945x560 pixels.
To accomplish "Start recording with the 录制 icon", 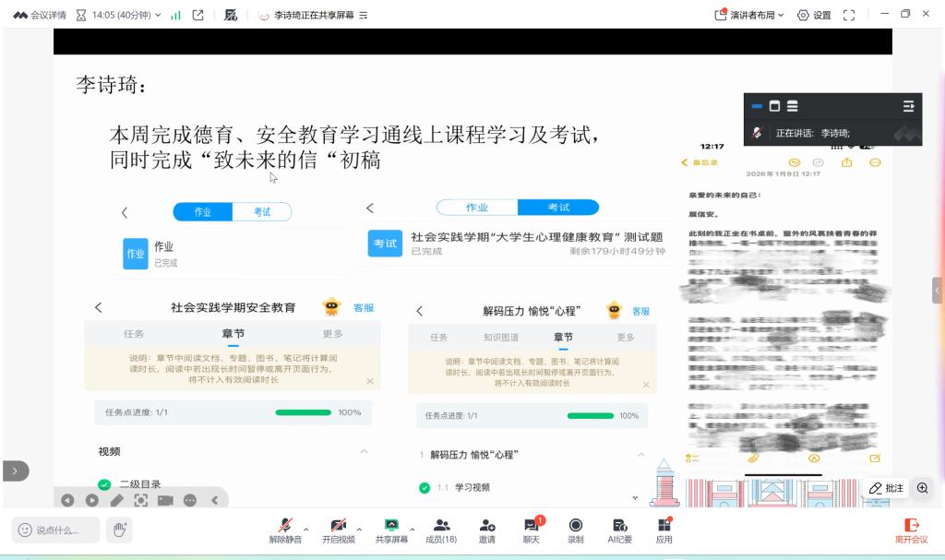I will pos(575,530).
